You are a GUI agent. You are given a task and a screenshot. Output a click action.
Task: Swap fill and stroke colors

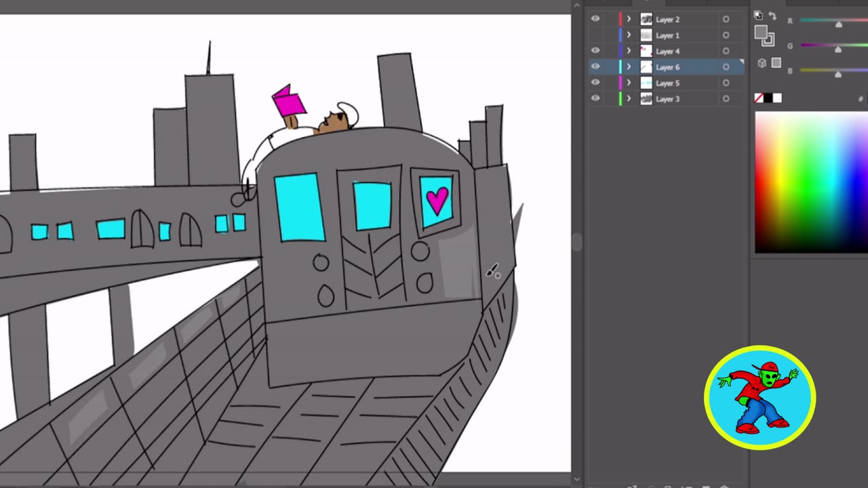[772, 16]
